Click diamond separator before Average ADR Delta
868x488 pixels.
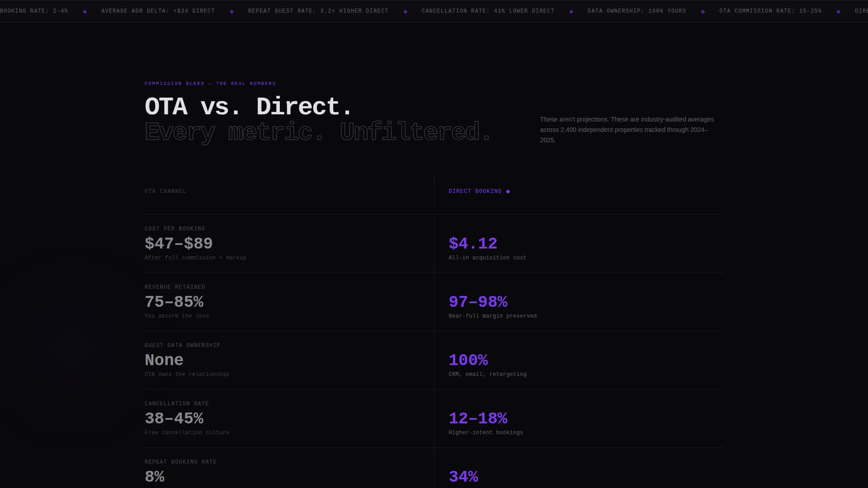tap(85, 12)
